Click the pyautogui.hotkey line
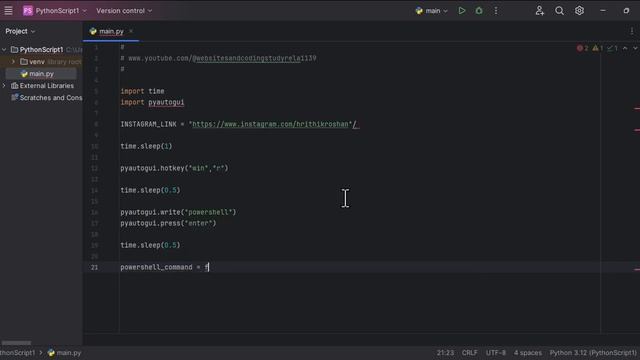The width and height of the screenshot is (640, 360). [174, 168]
